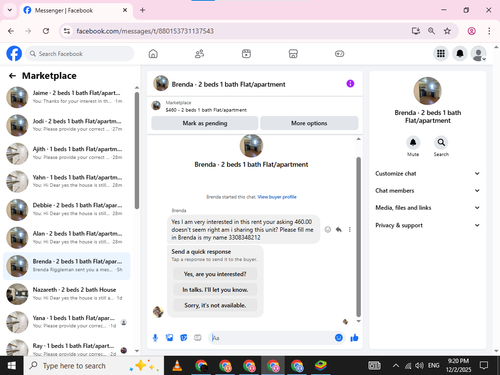
Task: Open the emoji picker in message box
Action: (x=339, y=338)
